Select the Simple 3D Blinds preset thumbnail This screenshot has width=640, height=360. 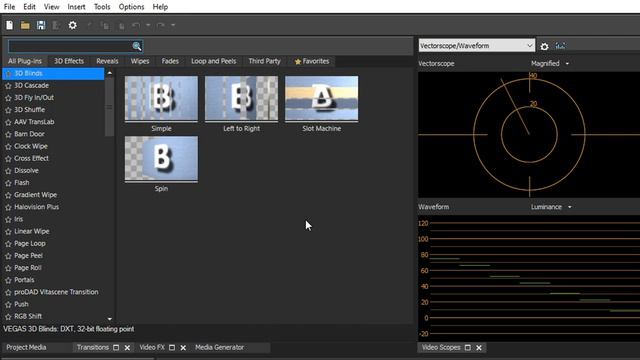click(161, 98)
